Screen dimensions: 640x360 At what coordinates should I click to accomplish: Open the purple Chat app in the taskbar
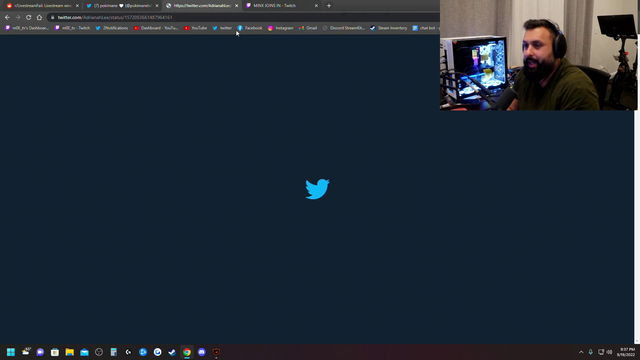[40, 352]
